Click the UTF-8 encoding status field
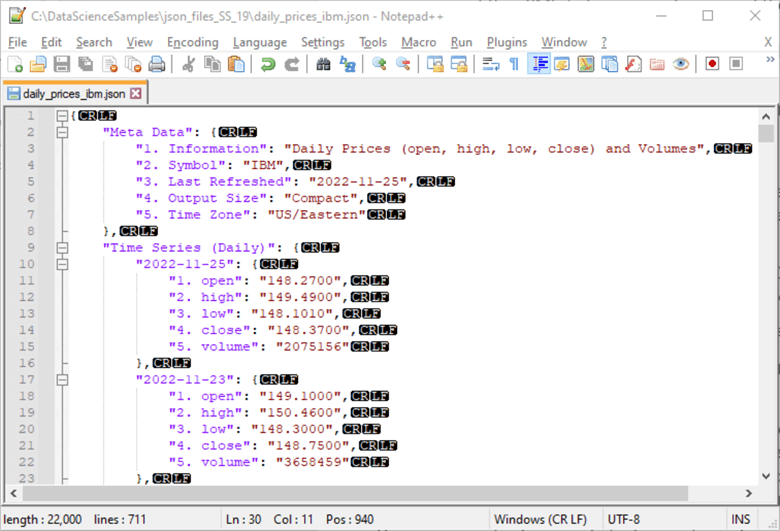This screenshot has width=780, height=531. pyautogui.click(x=623, y=520)
